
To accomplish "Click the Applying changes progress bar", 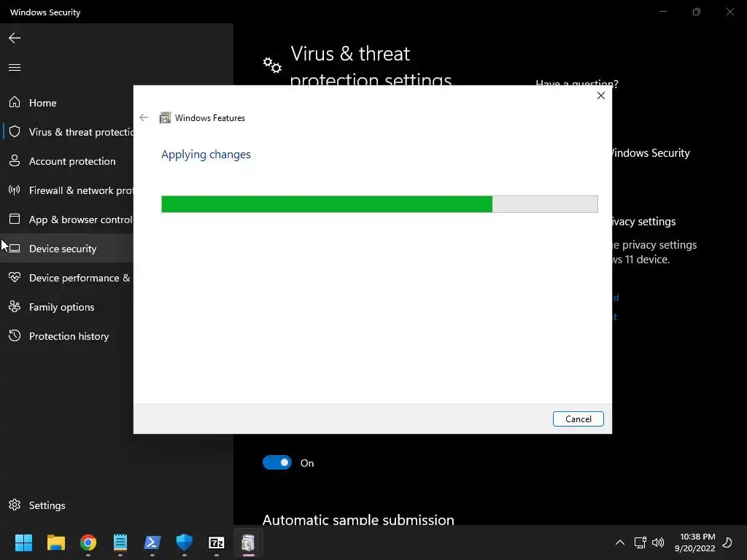I will click(x=379, y=204).
